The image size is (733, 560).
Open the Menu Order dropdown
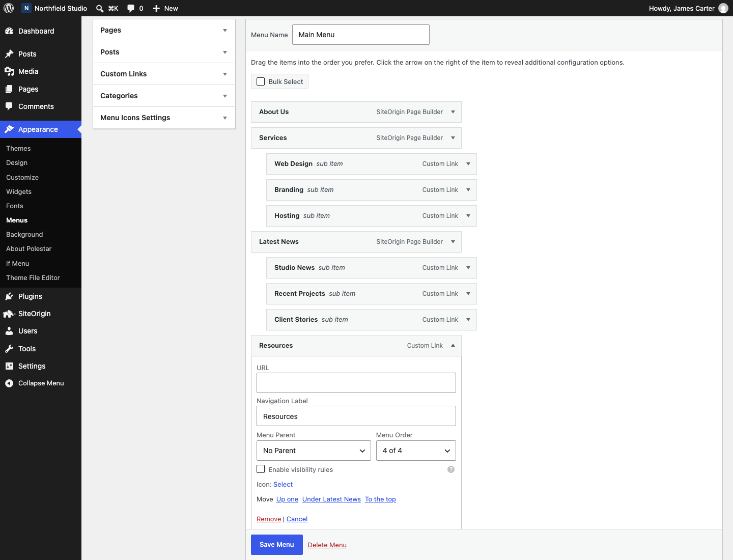click(x=416, y=451)
